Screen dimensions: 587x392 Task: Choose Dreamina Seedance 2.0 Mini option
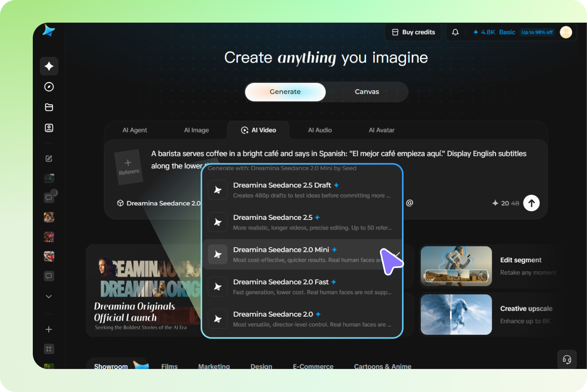click(302, 255)
